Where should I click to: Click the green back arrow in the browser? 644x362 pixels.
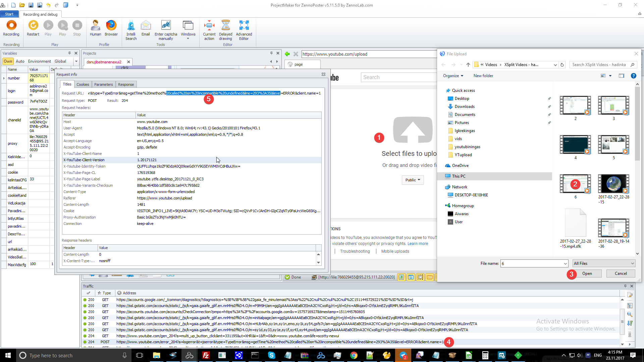287,54
